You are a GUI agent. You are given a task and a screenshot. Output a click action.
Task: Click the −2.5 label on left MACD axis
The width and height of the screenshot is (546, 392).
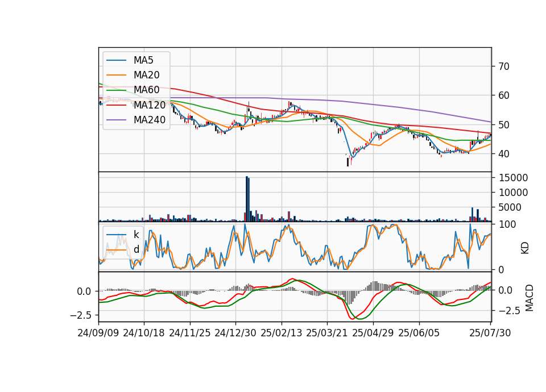(x=81, y=315)
